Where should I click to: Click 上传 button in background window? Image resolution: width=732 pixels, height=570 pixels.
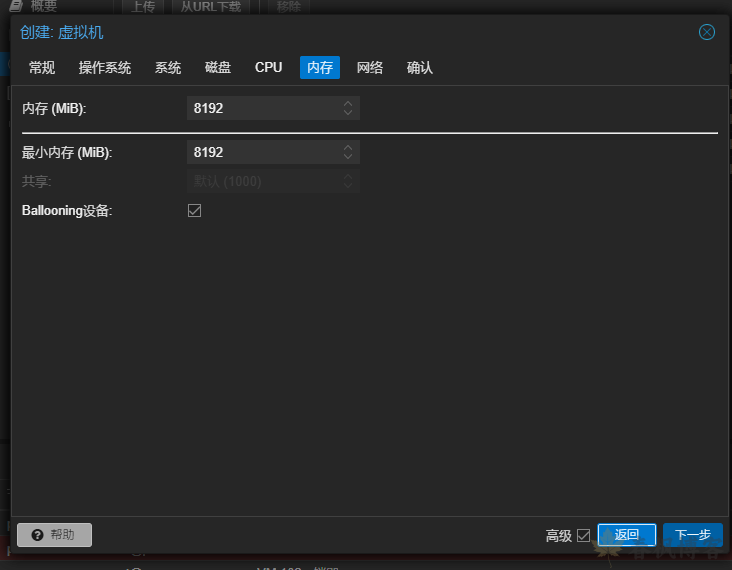point(143,7)
